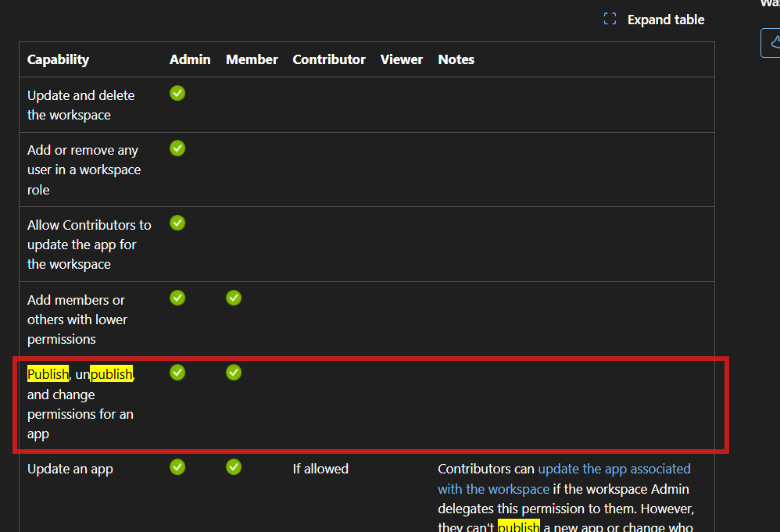
Task: Click the expand table bracket icon
Action: pos(610,19)
